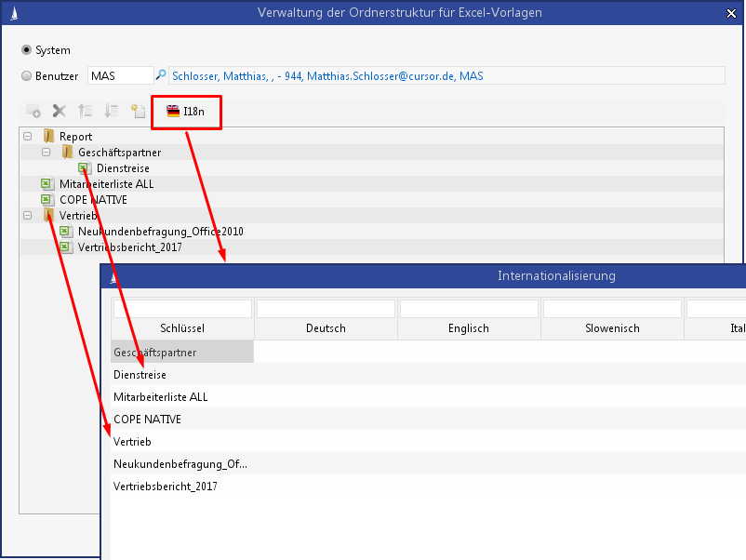Click the add new folder toolbar icon
Screen dimensions: 746x560
(33, 111)
